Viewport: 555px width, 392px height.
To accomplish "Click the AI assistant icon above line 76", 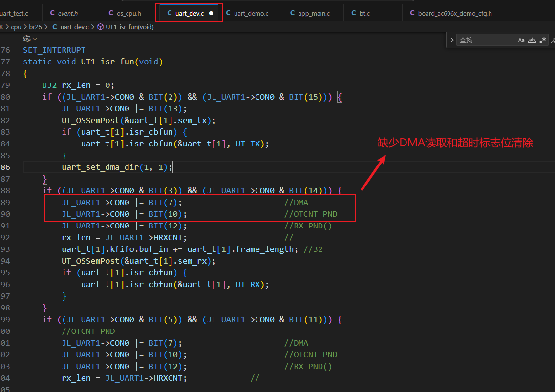I will tap(27, 38).
